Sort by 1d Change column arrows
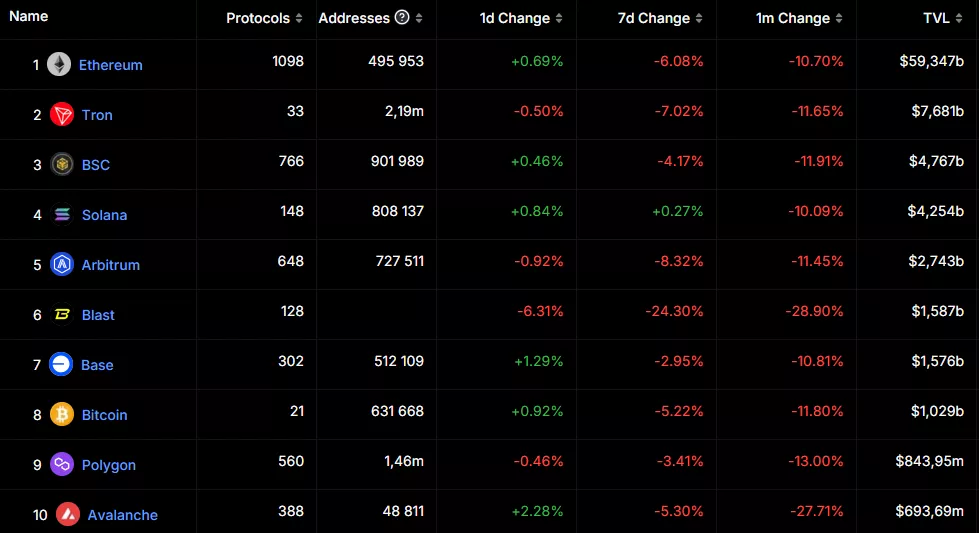979x533 pixels. pos(559,18)
